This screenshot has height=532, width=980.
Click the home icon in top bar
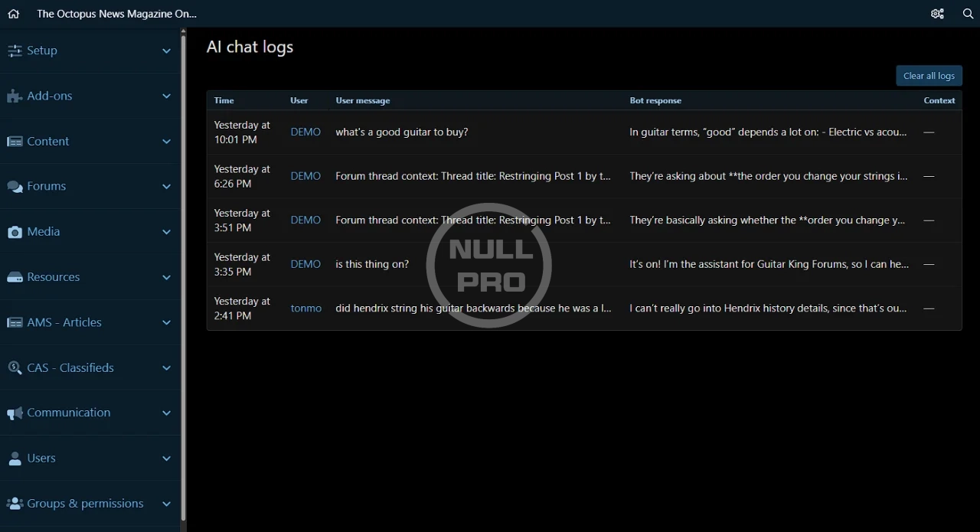click(x=14, y=14)
